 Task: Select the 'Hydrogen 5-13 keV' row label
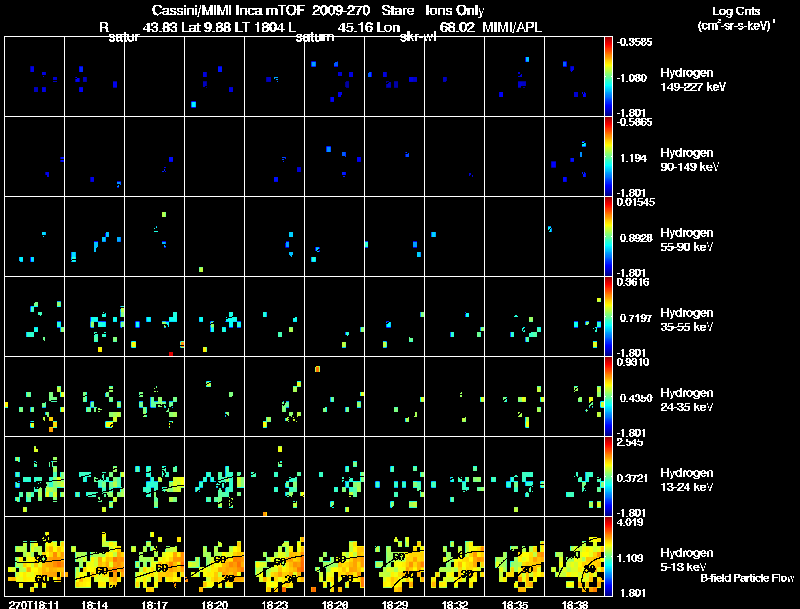pos(687,560)
